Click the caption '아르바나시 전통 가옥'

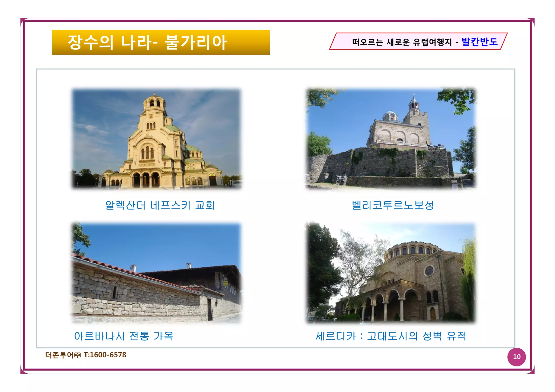124,336
